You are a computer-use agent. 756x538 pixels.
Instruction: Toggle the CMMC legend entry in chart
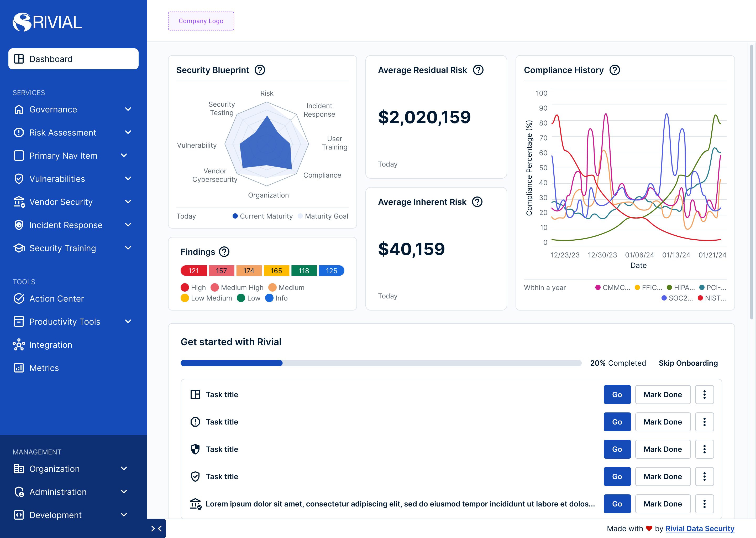pos(612,288)
